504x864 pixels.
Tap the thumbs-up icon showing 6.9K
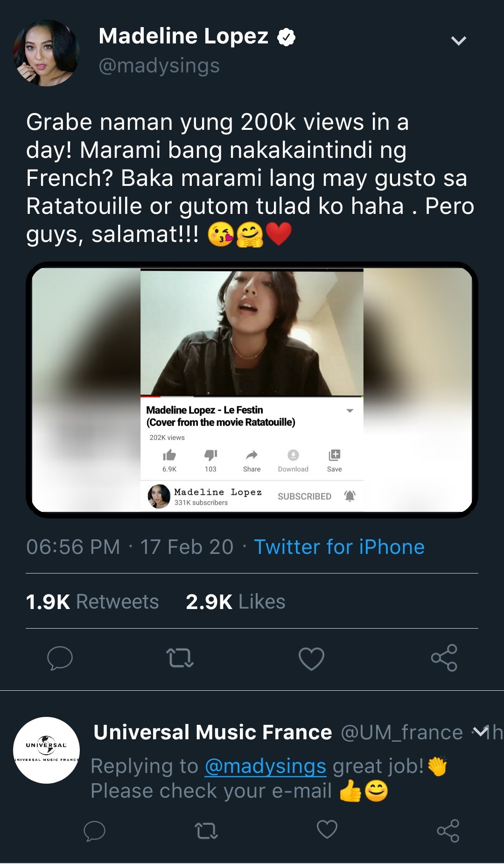(x=169, y=455)
